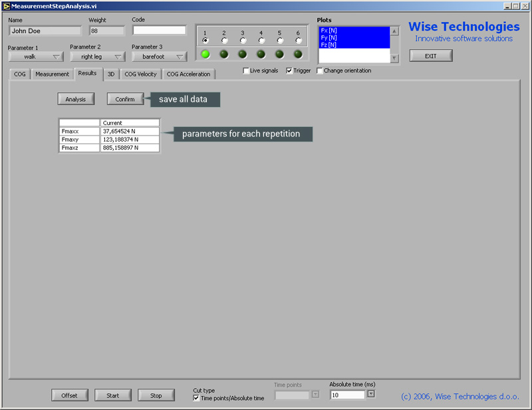This screenshot has width=532, height=410.
Task: Click the Wise Technologies logo text
Action: (x=464, y=27)
